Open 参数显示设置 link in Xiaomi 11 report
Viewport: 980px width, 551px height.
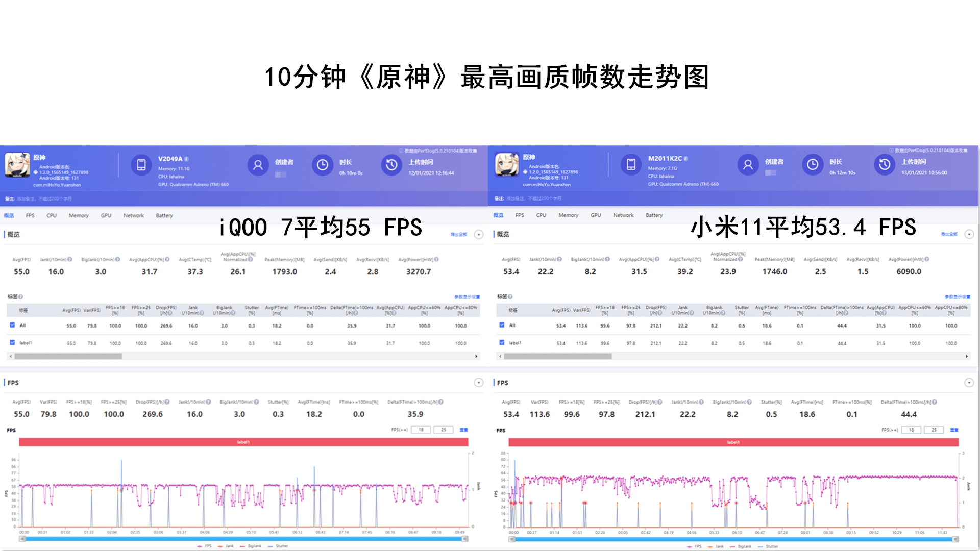(957, 297)
